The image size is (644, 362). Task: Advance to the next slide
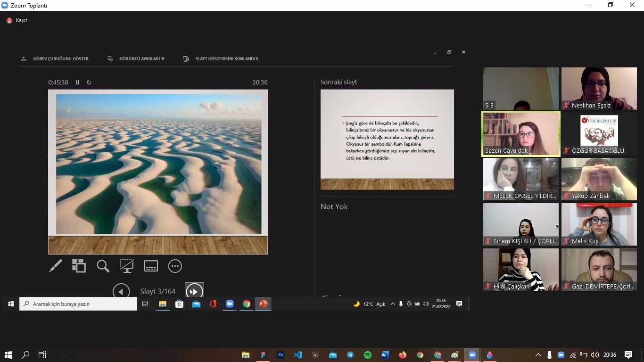point(194,291)
